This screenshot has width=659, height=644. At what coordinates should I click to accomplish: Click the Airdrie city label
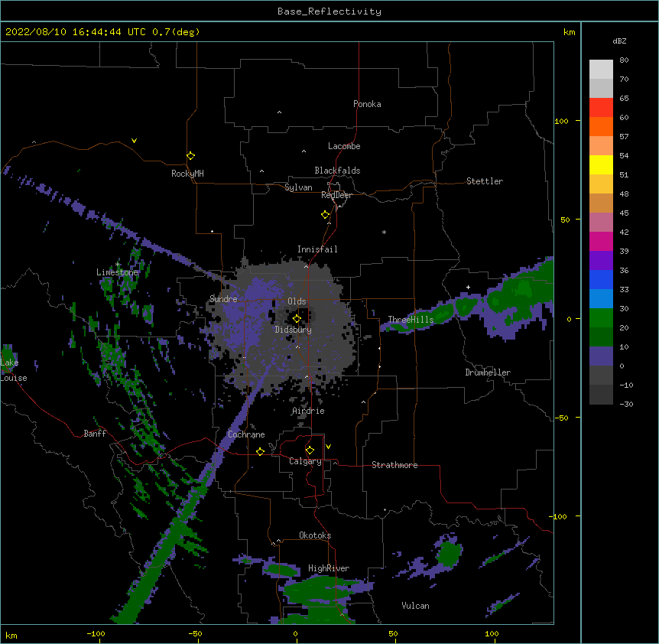tap(308, 411)
